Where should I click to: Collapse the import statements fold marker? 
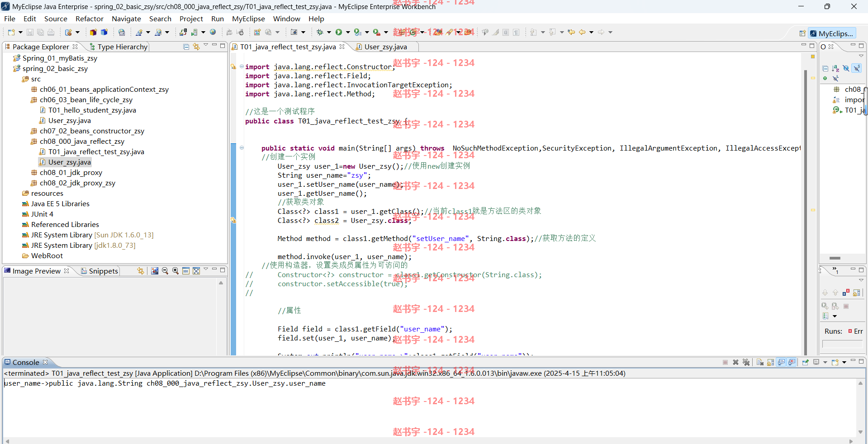click(x=242, y=66)
